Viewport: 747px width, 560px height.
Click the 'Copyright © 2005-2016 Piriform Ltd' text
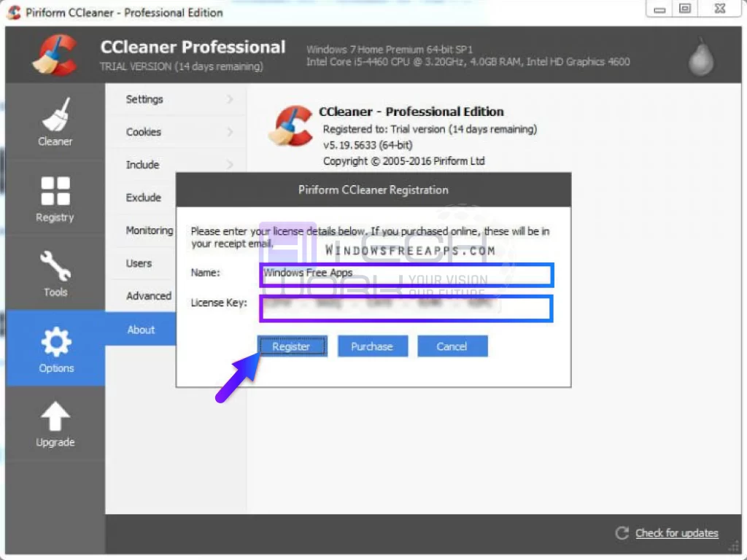(403, 161)
